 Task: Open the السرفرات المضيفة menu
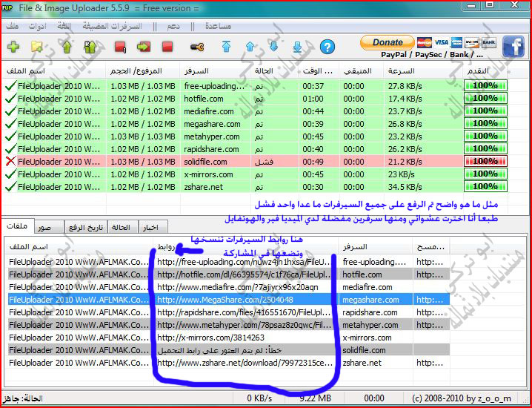click(113, 26)
